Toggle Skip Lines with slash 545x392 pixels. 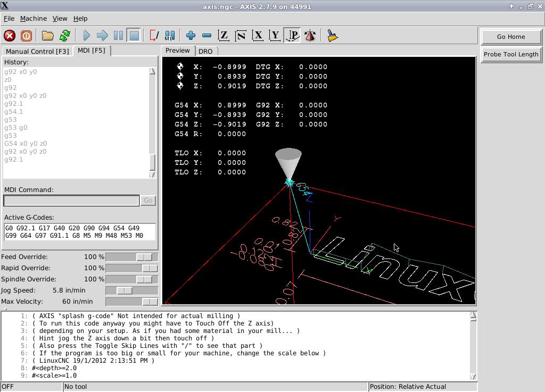154,36
